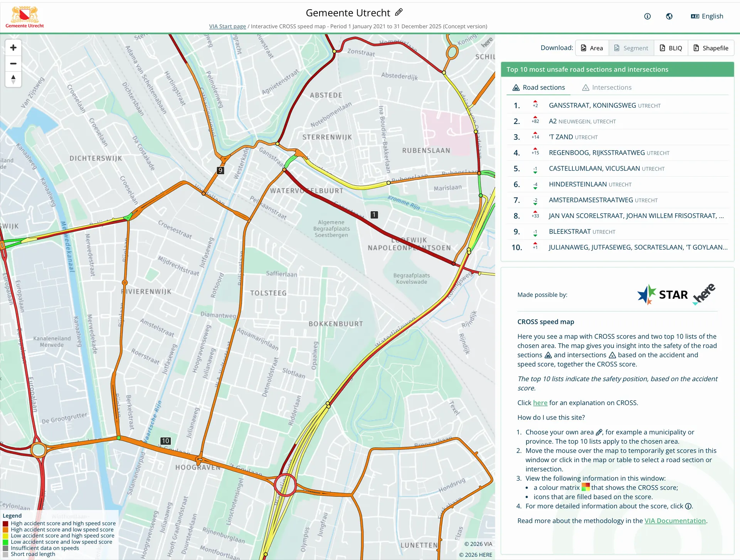This screenshot has height=560, width=740.
Task: Click the green legend swatch
Action: (5, 542)
